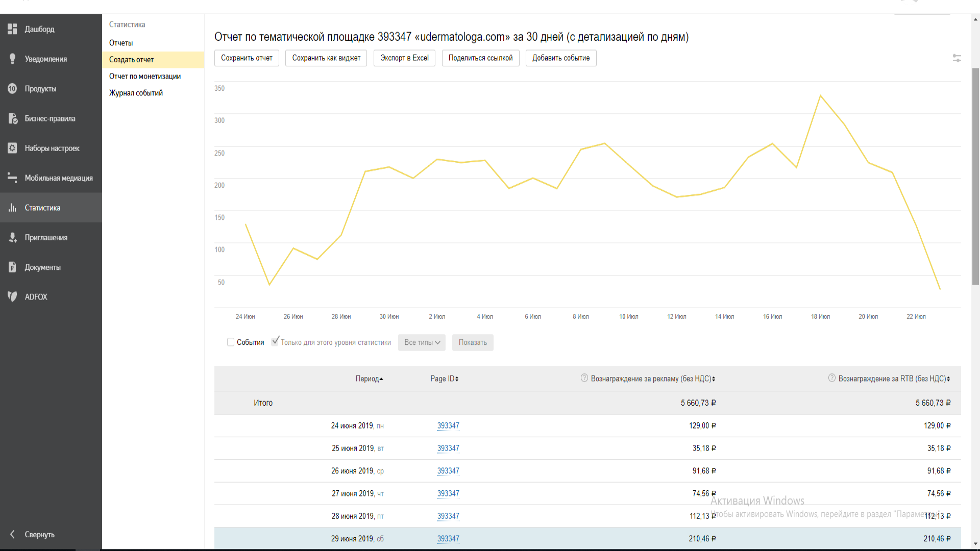Click the Notifications lightbulb icon

12,59
